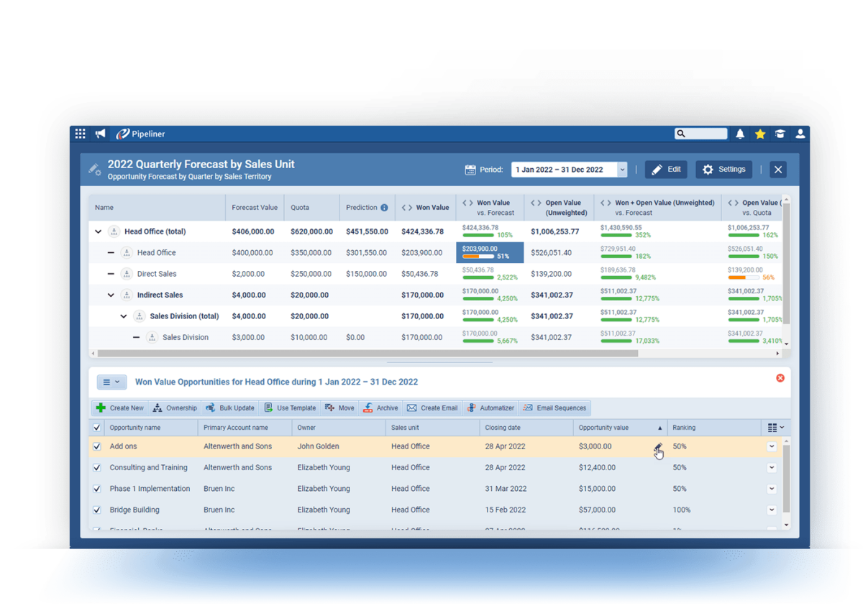Uncheck the Add ons opportunity row
Image resolution: width=863 pixels, height=616 pixels.
pyautogui.click(x=96, y=446)
